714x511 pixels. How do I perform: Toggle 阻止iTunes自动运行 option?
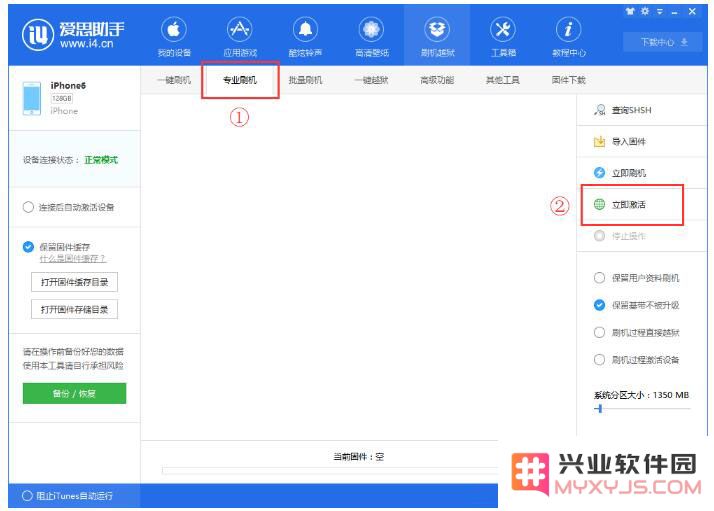pyautogui.click(x=27, y=496)
